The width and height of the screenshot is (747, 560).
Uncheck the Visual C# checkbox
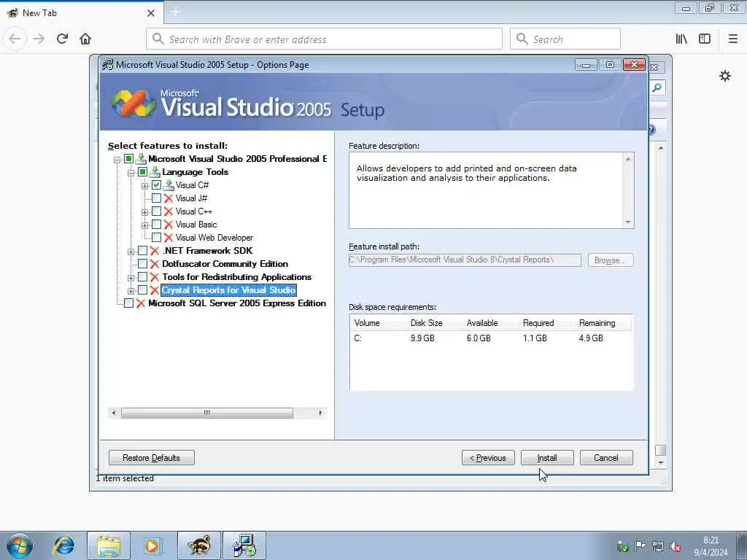pos(156,184)
